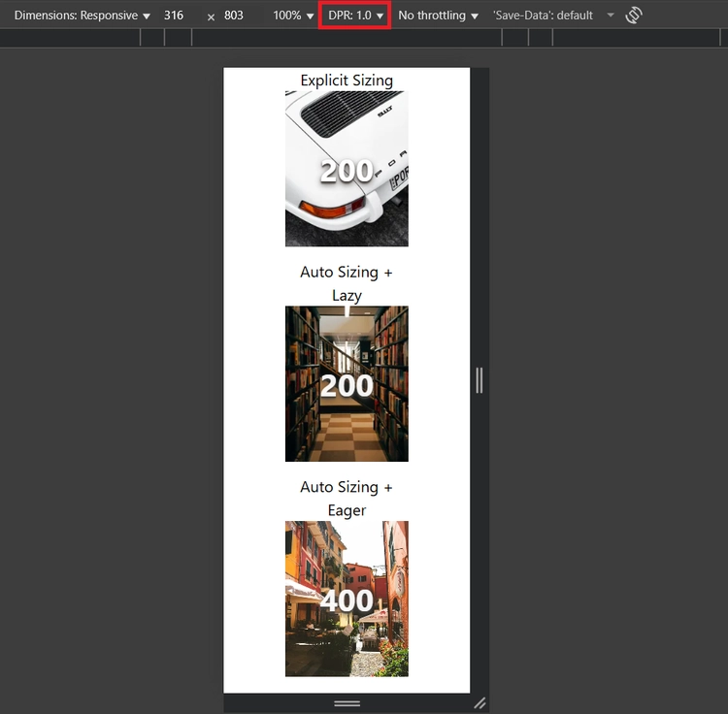The height and width of the screenshot is (714, 728).
Task: Click the right-edge viewport resize handle
Action: 480,379
